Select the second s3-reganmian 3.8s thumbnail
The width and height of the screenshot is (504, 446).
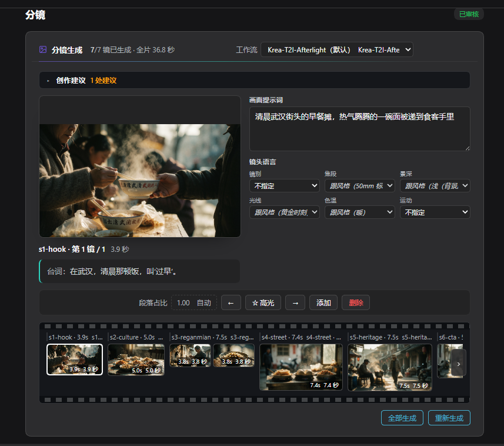coord(233,355)
